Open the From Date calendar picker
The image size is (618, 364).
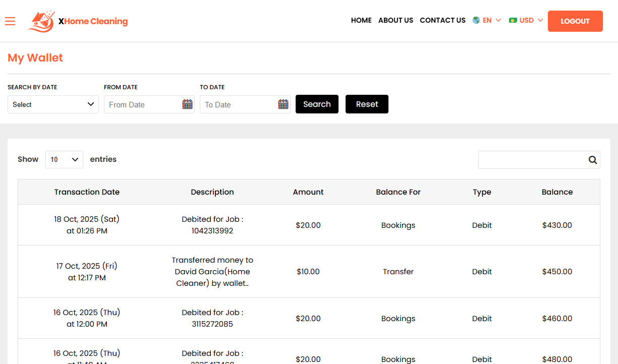pos(187,104)
